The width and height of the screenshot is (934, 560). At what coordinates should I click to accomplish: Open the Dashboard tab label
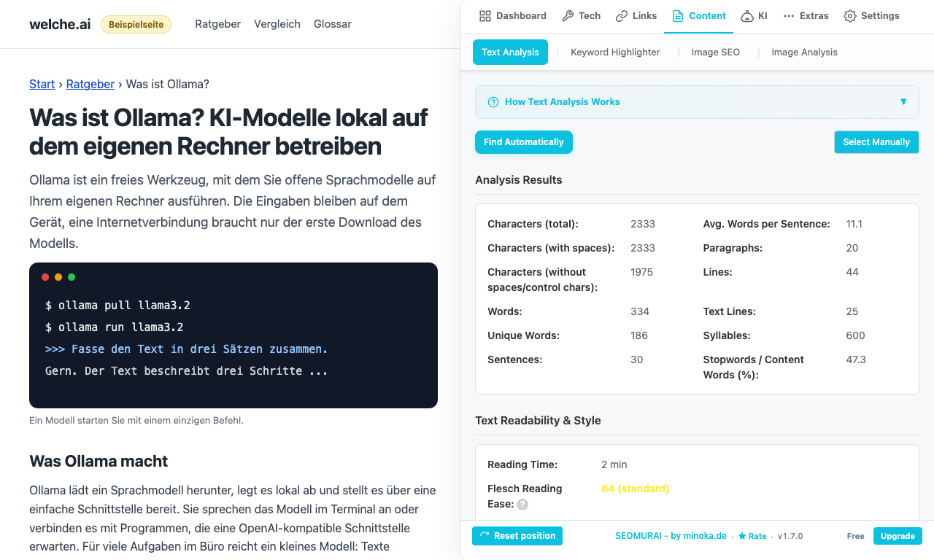[x=521, y=16]
